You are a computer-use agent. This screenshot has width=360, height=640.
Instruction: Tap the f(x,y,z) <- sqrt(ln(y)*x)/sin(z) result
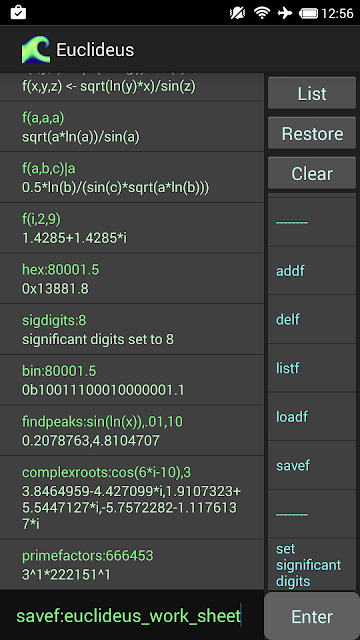[x=109, y=87]
